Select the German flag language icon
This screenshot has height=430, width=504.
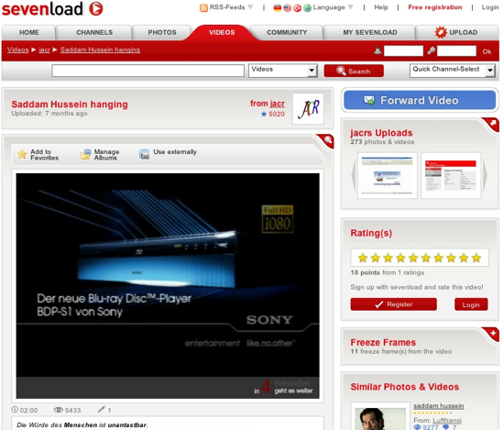tap(277, 7)
